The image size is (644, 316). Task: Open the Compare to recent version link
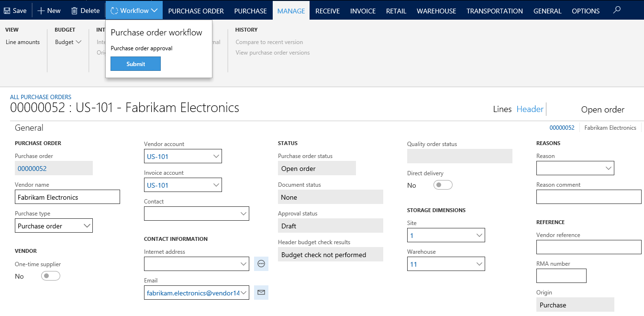click(269, 42)
